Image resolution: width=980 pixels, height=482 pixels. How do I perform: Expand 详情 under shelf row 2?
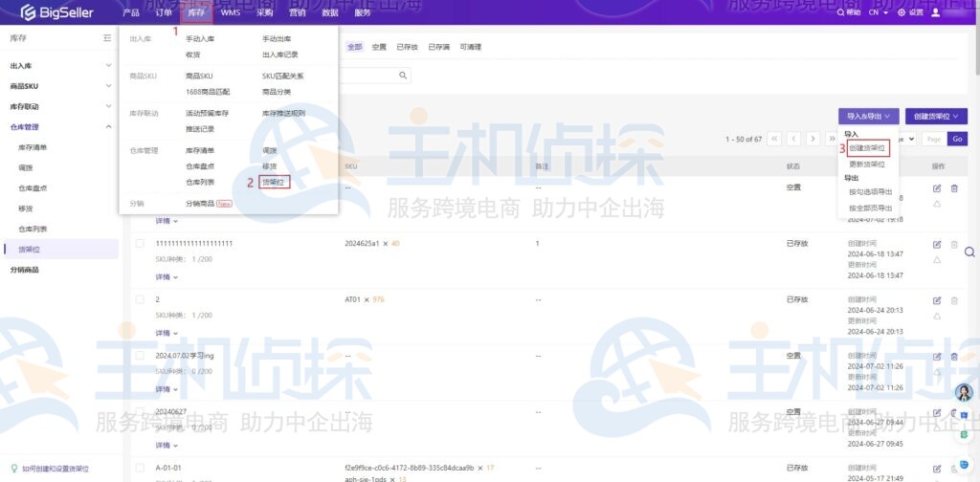[x=167, y=333]
